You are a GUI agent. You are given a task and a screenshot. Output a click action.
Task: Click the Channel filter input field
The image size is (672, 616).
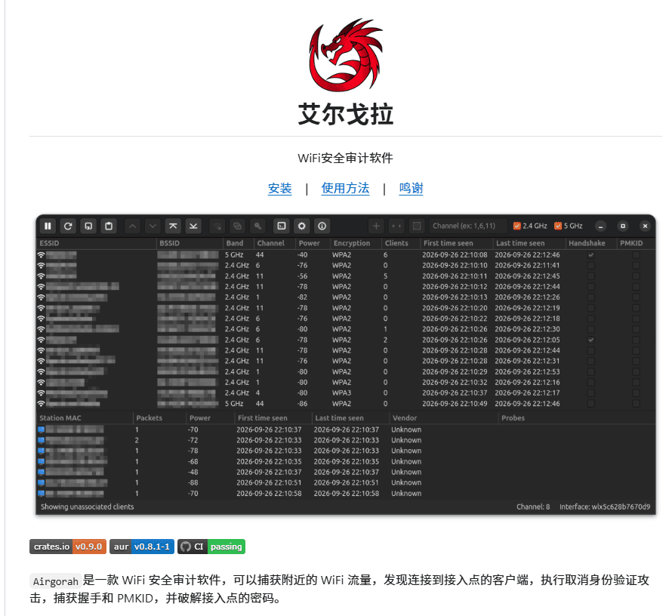click(468, 226)
